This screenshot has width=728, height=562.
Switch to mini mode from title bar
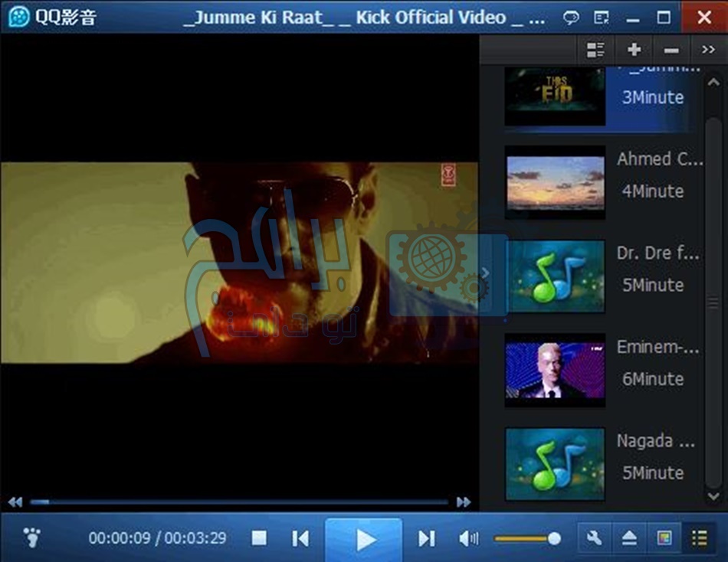tap(602, 18)
